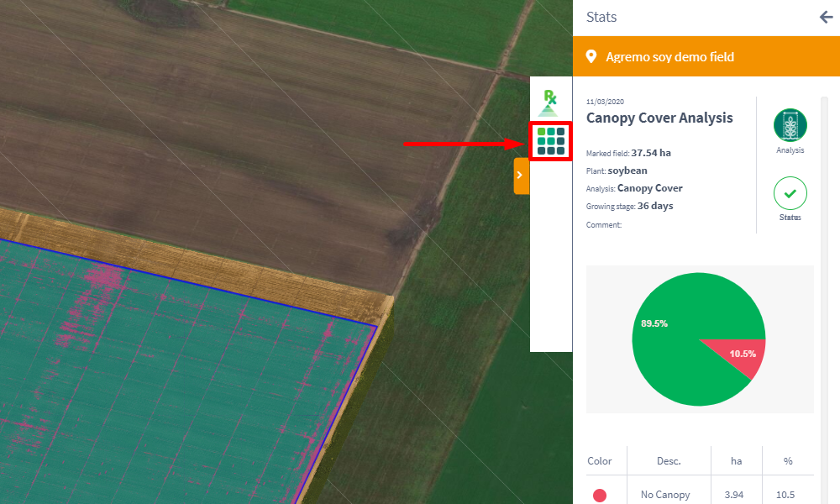Image resolution: width=840 pixels, height=504 pixels.
Task: Click the location pin icon in orange header
Action: [591, 57]
